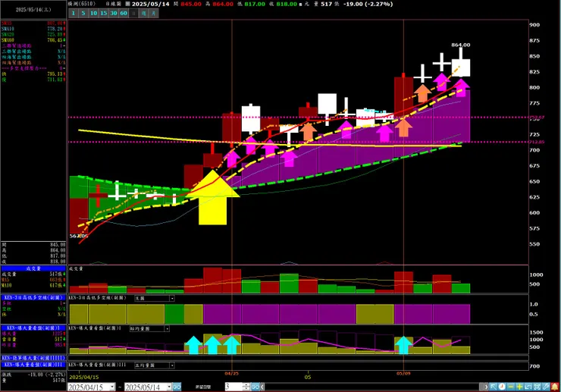This screenshot has width=561, height=392.
Task: Click the 05/09 date axis marker
Action: (x=403, y=373)
